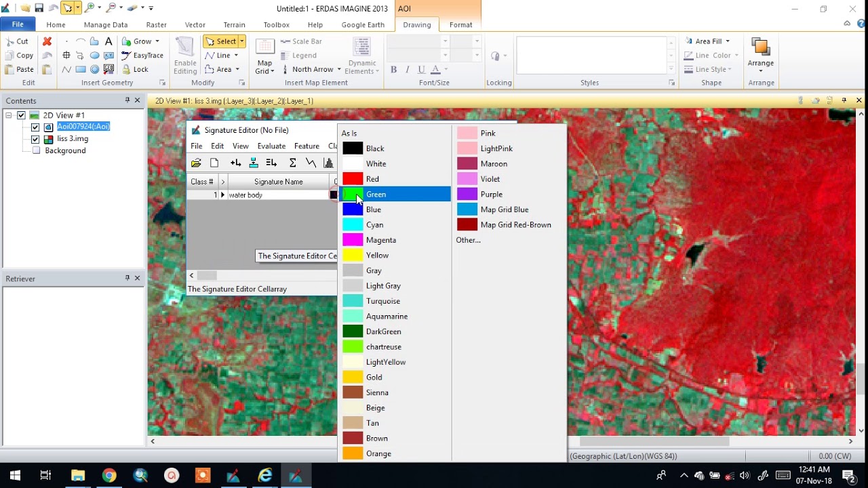Replace current signature with AOI icon
868x488 pixels.
[253, 163]
